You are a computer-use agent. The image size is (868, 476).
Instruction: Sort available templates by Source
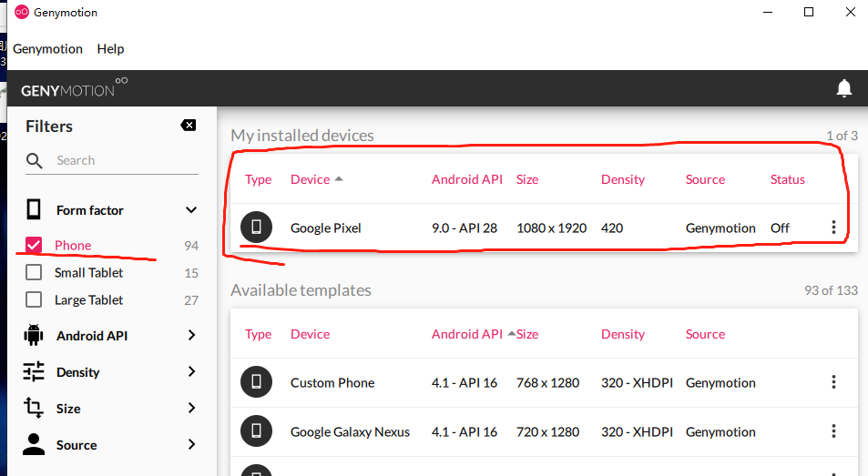[x=705, y=334]
